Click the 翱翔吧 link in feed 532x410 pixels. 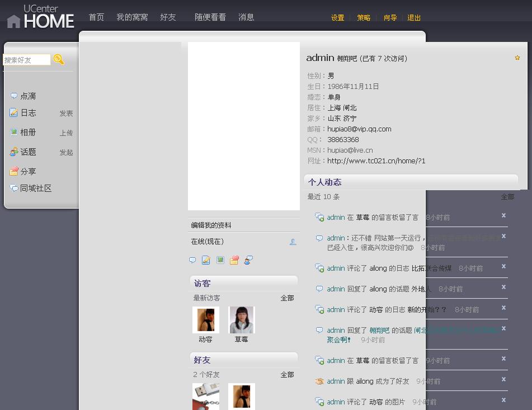point(379,331)
